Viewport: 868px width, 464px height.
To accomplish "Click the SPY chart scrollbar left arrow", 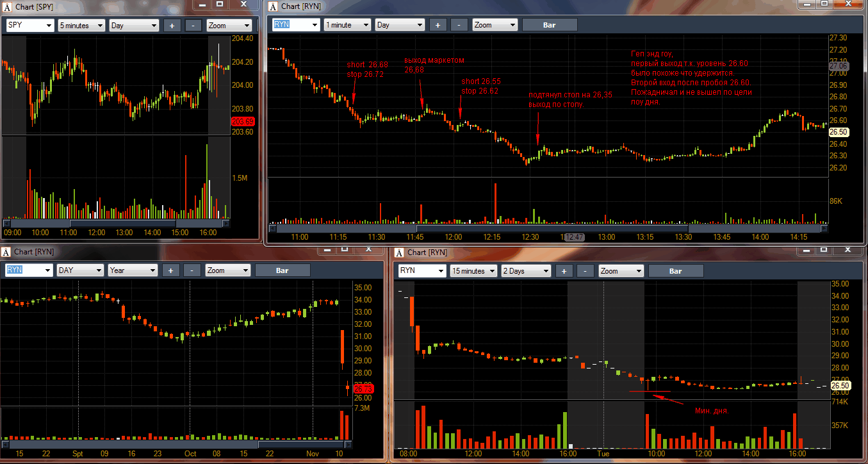I will [7, 224].
